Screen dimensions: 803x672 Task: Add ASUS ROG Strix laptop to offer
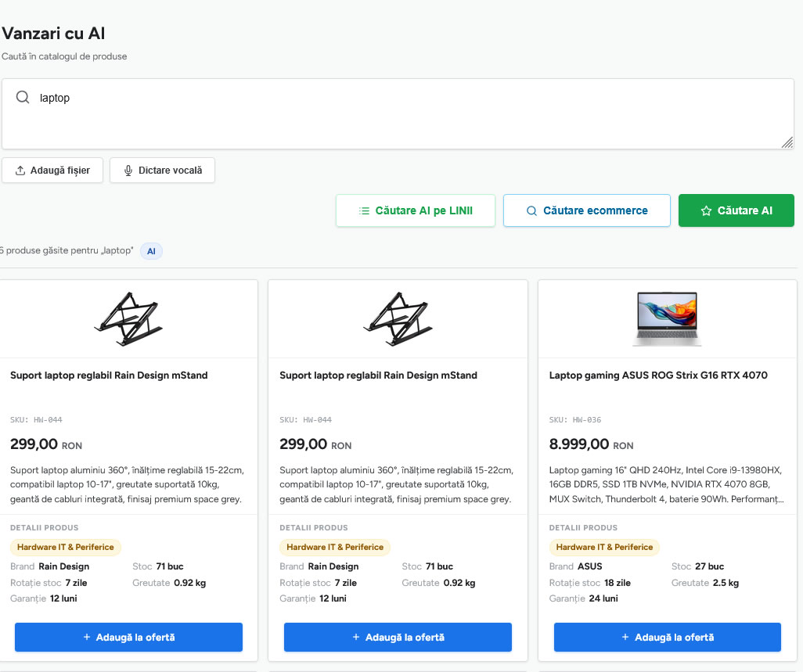(x=668, y=638)
